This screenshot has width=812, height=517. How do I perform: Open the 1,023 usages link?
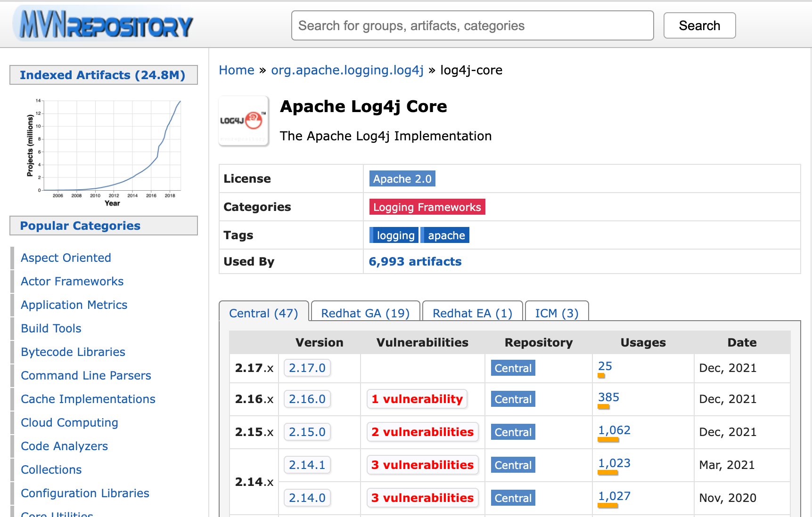pos(614,463)
